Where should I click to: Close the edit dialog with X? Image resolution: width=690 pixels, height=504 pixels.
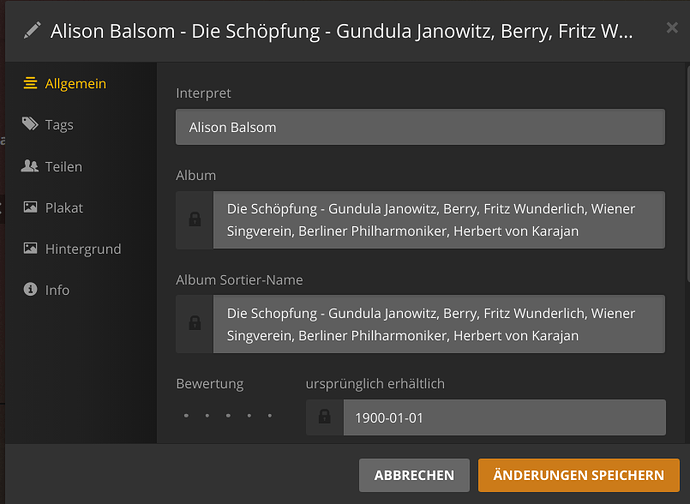coord(672,28)
